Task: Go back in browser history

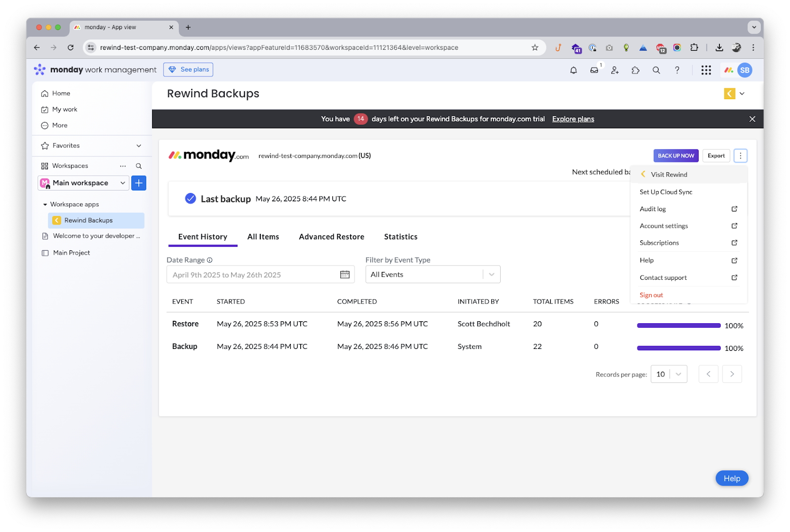Action: [37, 47]
